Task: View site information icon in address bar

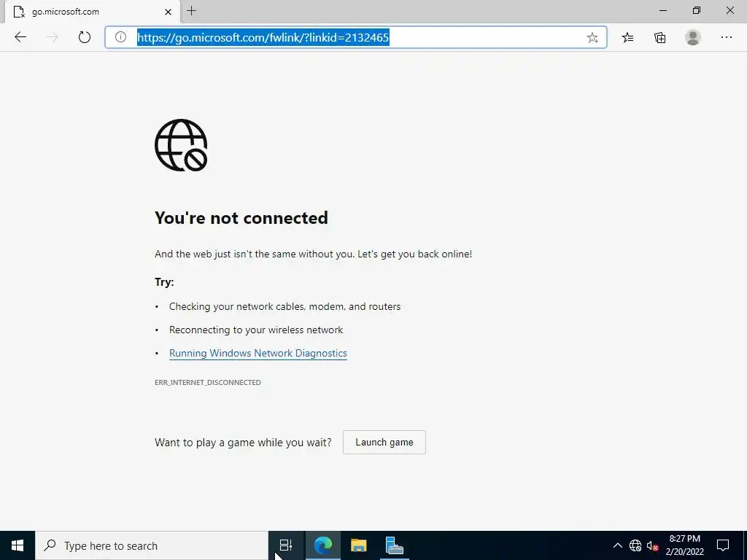Action: [x=120, y=37]
